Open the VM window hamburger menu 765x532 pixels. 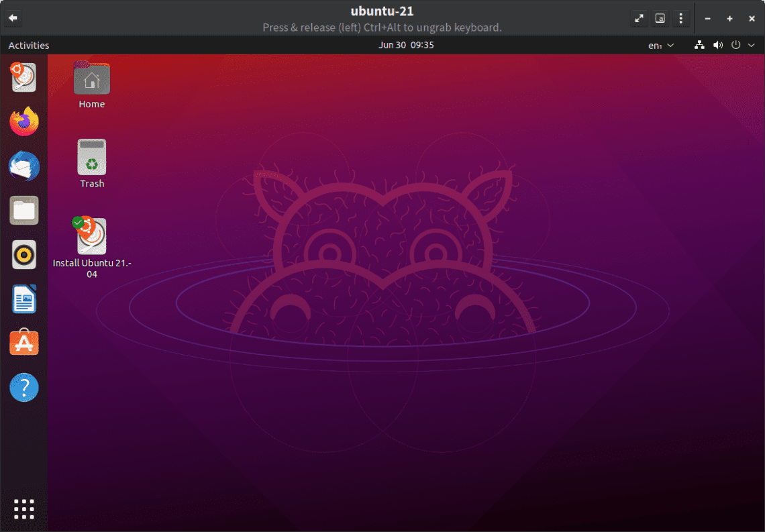681,18
